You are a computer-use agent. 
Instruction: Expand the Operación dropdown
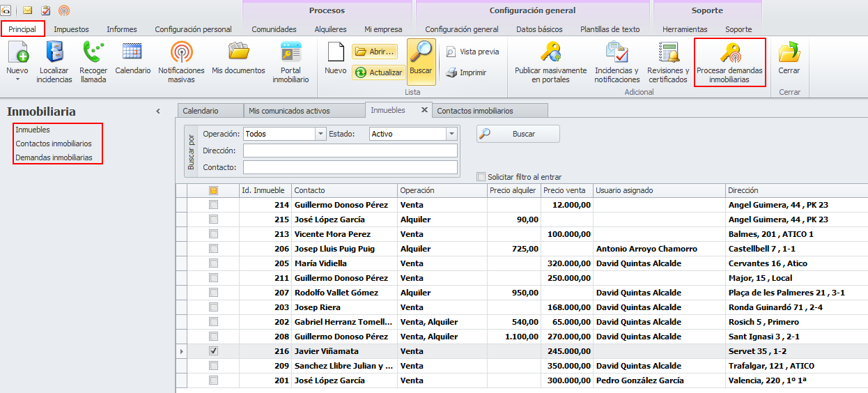[x=320, y=134]
